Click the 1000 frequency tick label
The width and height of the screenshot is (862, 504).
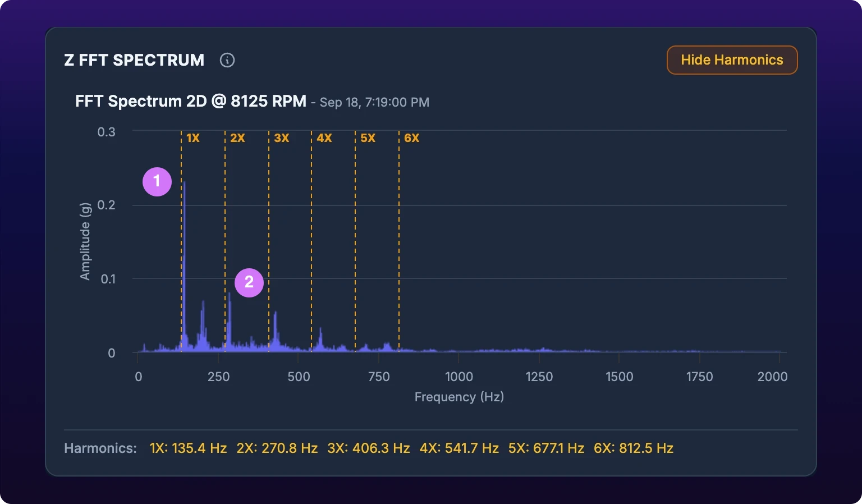(459, 377)
